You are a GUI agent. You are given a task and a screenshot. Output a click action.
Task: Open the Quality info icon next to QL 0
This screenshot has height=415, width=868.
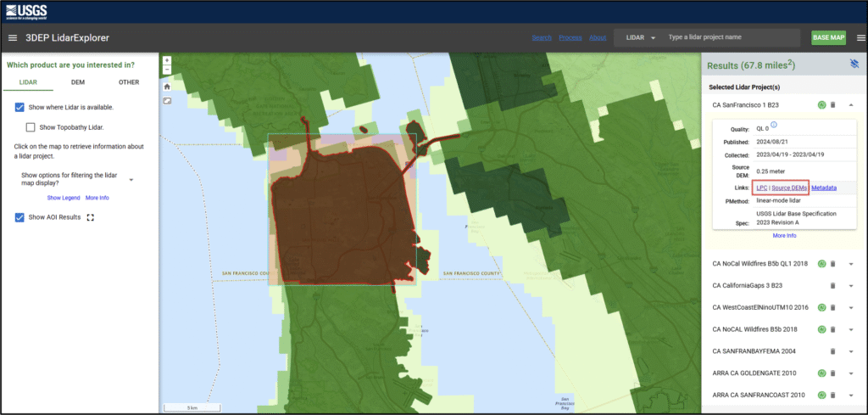point(774,125)
